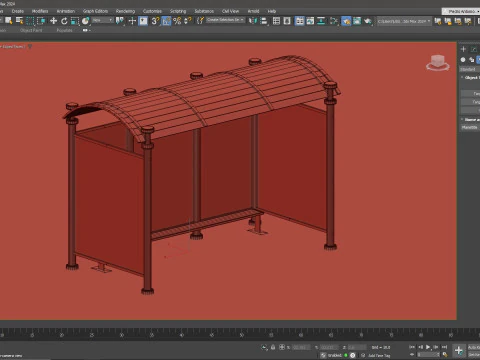This screenshot has height=360, width=480.
Task: Toggle the Ribbon display
Action: point(299,21)
